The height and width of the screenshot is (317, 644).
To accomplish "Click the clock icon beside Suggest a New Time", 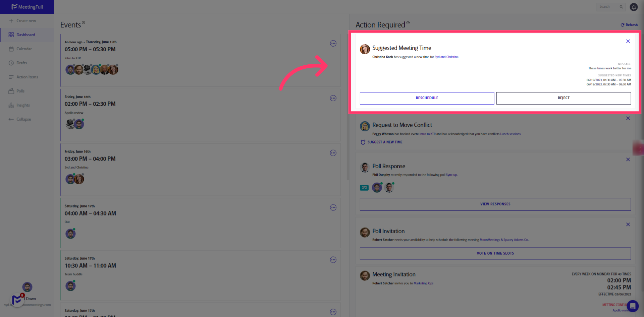I will [x=363, y=142].
